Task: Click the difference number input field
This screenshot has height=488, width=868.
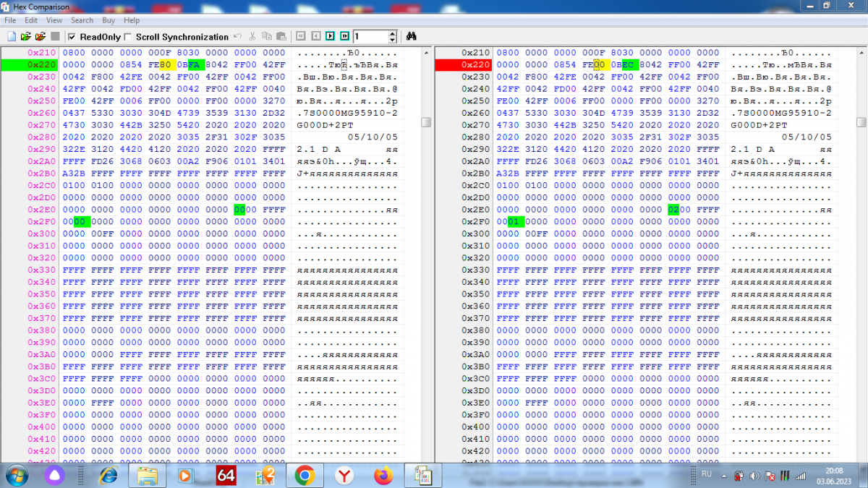Action: (370, 36)
